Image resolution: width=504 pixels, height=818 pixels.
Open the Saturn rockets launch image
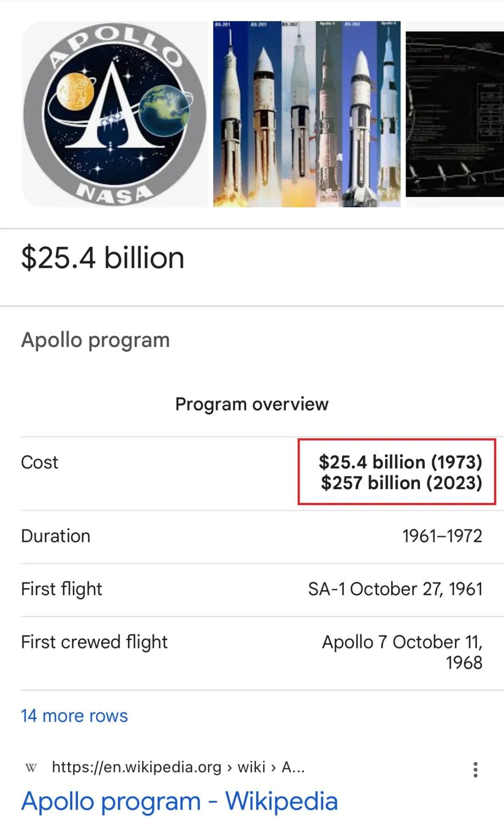point(307,114)
